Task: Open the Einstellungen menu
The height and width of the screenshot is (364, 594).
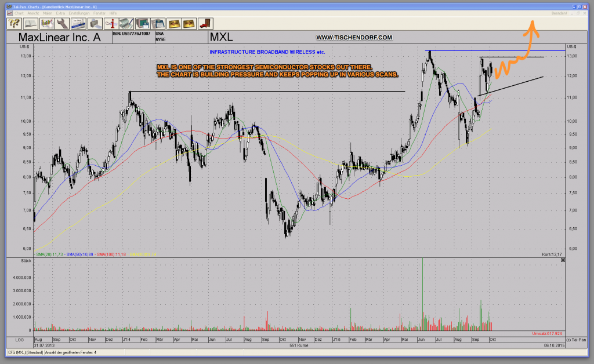Action: coord(78,13)
